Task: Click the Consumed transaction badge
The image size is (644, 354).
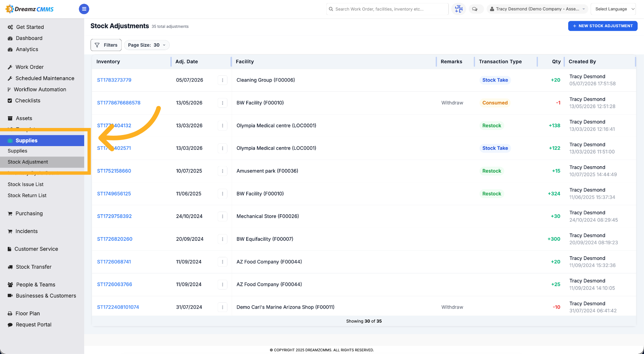Action: click(x=495, y=103)
